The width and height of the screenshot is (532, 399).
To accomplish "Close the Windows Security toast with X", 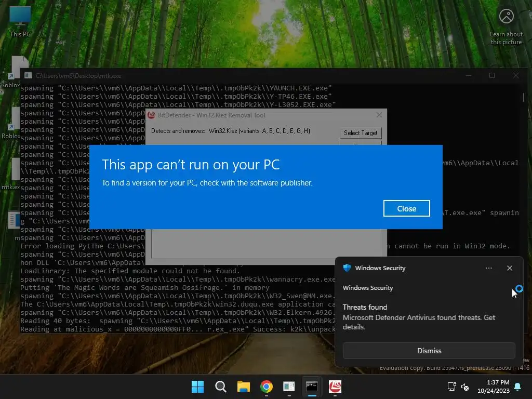I will 509,268.
